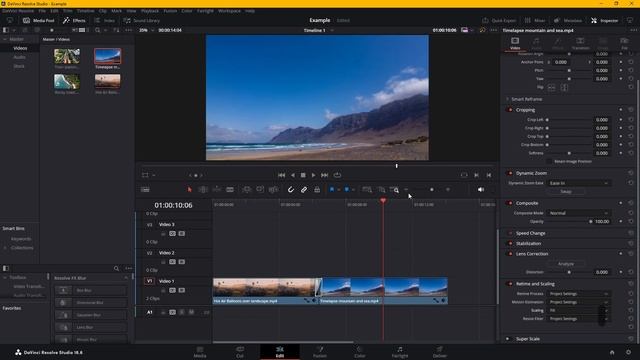Toggle the Inspector panel

click(x=604, y=20)
